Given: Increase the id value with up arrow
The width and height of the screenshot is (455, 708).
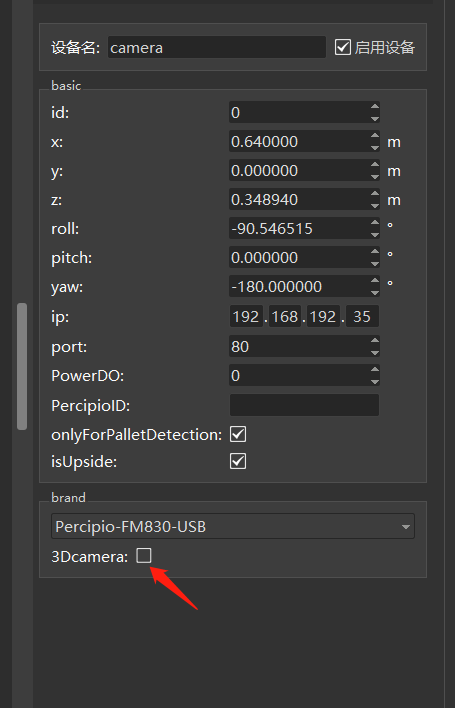Looking at the screenshot, I should click(x=375, y=107).
